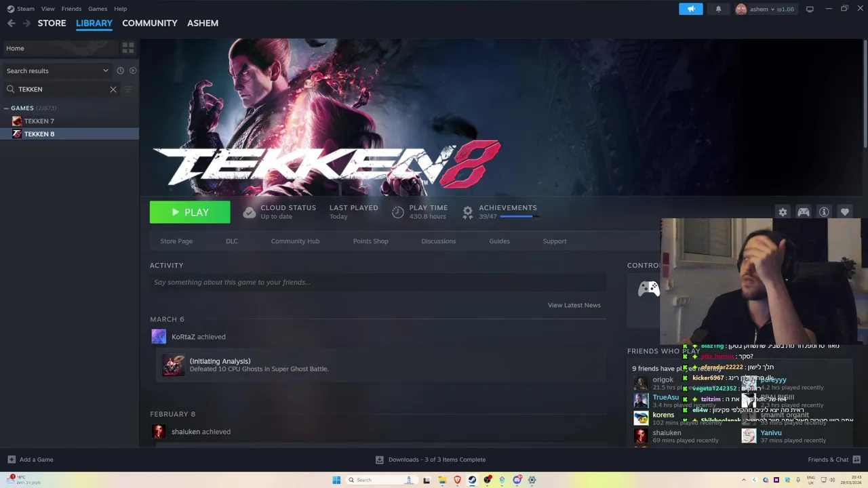The image size is (868, 488).
Task: Open the Games menu
Action: [x=98, y=9]
